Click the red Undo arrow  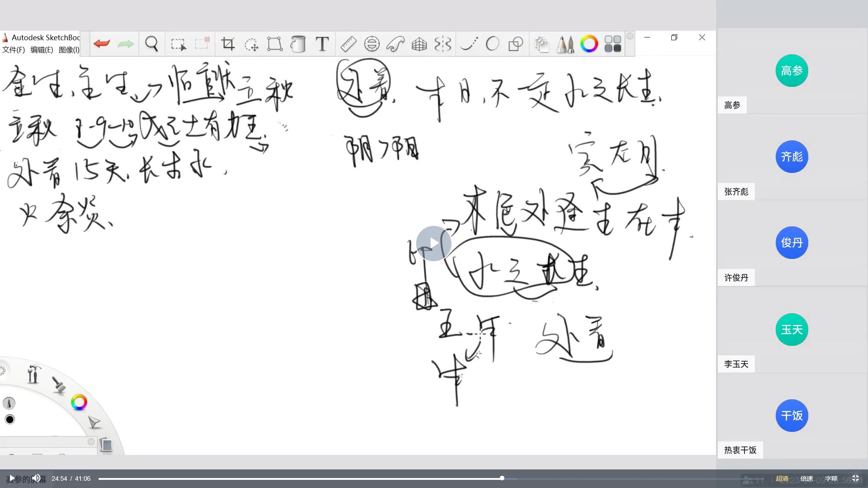[102, 44]
